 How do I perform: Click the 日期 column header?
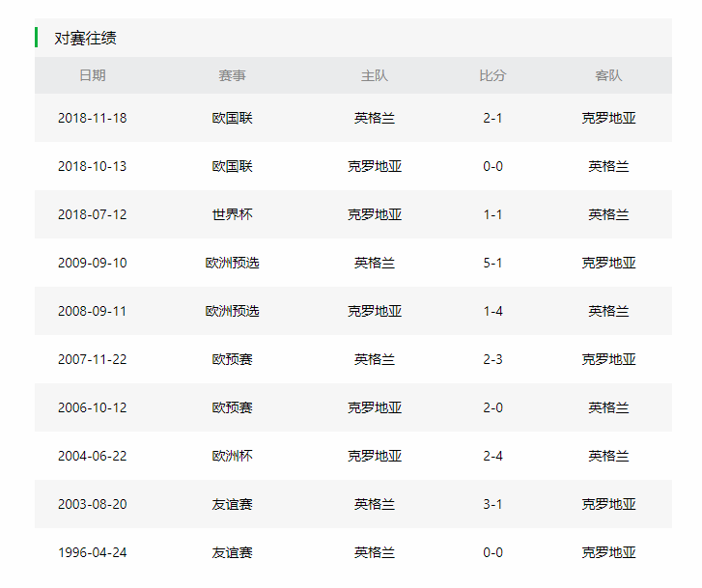pyautogui.click(x=93, y=75)
